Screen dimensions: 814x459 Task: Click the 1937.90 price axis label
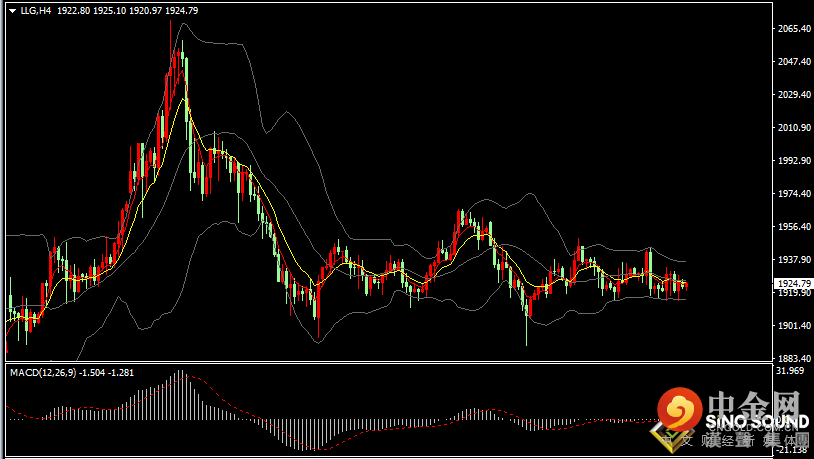pos(795,260)
